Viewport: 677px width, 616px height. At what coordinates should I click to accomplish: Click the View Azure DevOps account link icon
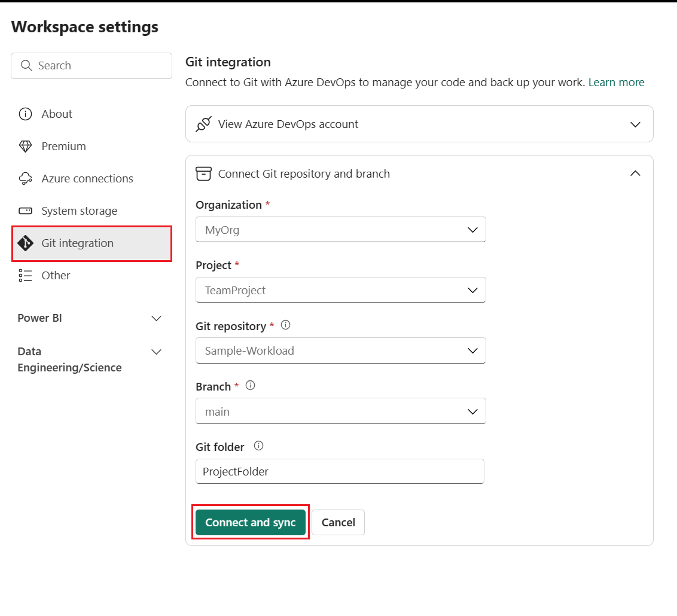tap(204, 123)
